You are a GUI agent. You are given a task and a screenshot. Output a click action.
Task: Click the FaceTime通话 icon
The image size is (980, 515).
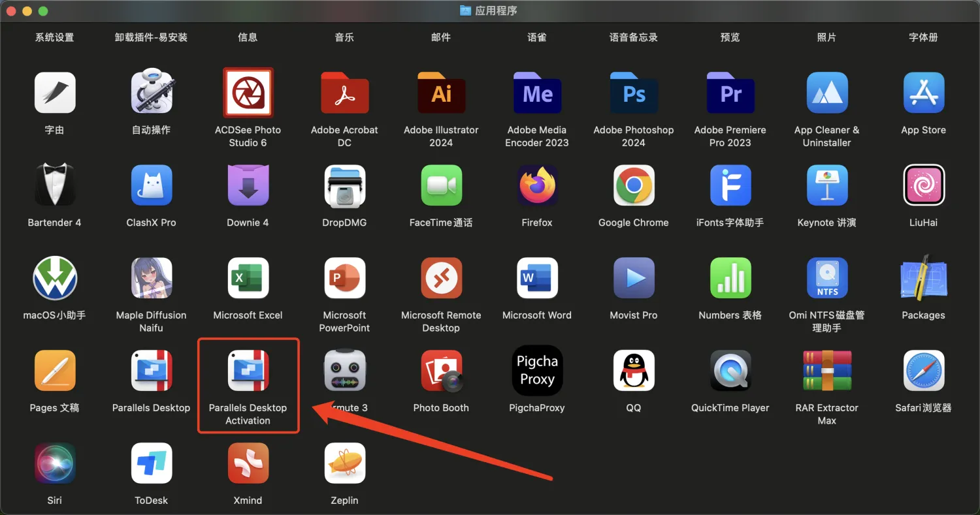[441, 185]
